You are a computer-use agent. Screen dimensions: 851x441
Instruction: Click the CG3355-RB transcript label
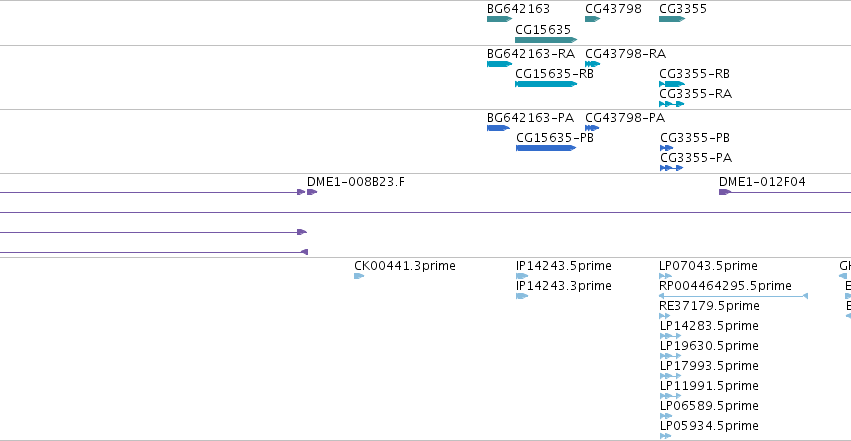pyautogui.click(x=695, y=74)
